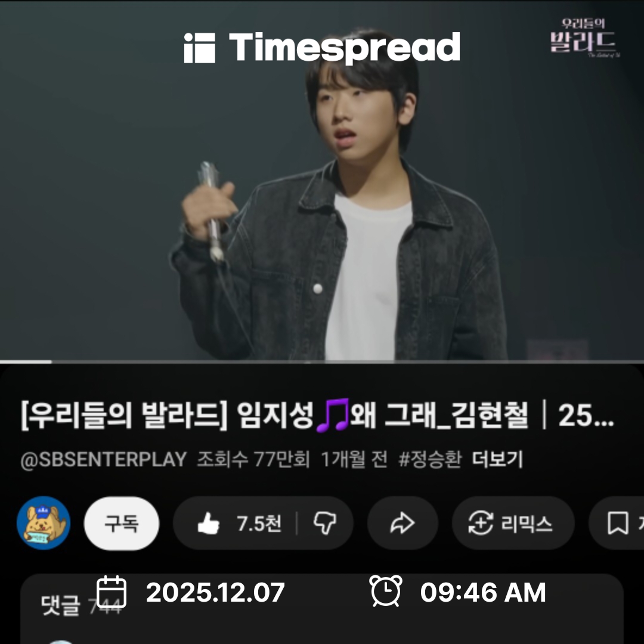Tap the 우리들의 발라드 watermark logo
The width and height of the screenshot is (644, 644).
pos(584,38)
